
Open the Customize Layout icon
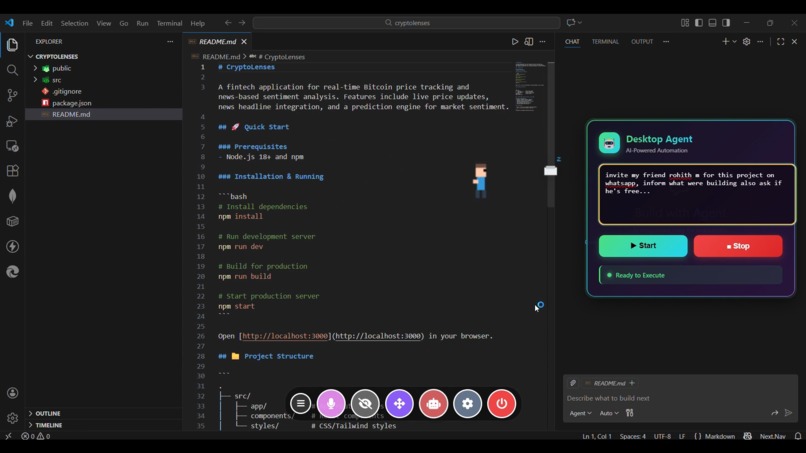point(685,23)
